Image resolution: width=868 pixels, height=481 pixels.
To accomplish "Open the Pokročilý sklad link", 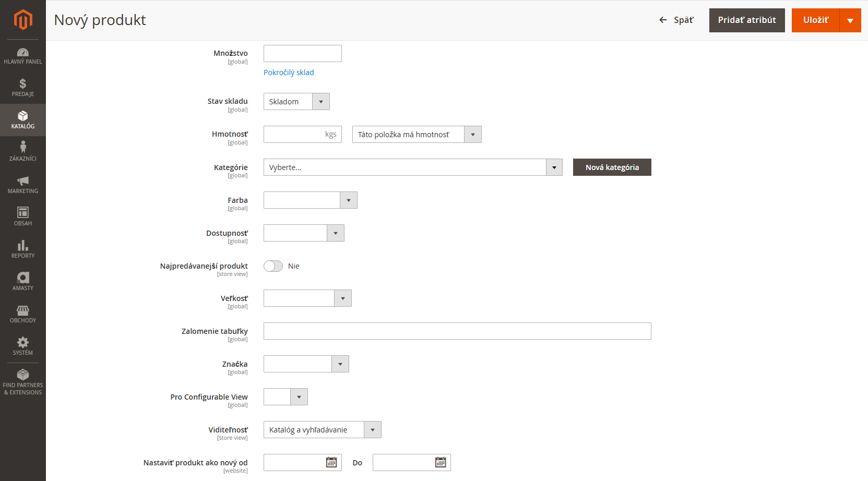I will click(x=289, y=73).
